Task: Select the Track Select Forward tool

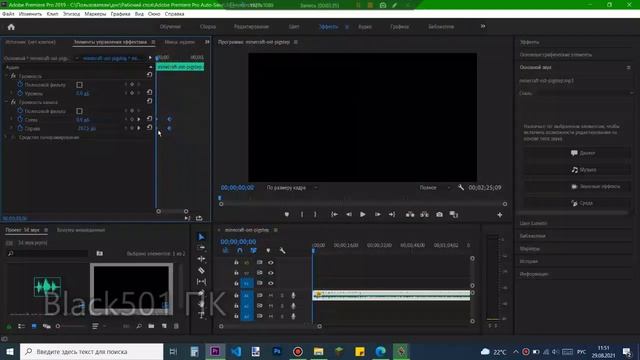Action: click(201, 248)
